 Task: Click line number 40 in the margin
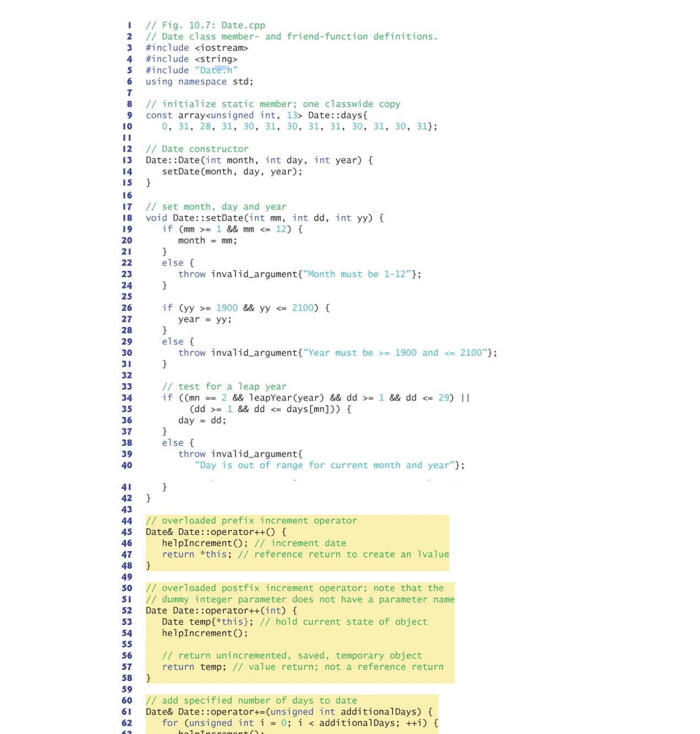[127, 465]
